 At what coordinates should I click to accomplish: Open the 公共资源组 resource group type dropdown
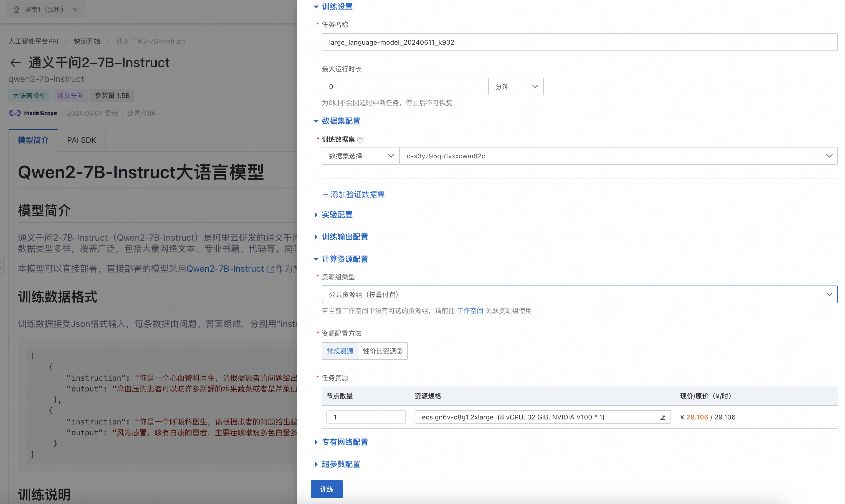(579, 294)
